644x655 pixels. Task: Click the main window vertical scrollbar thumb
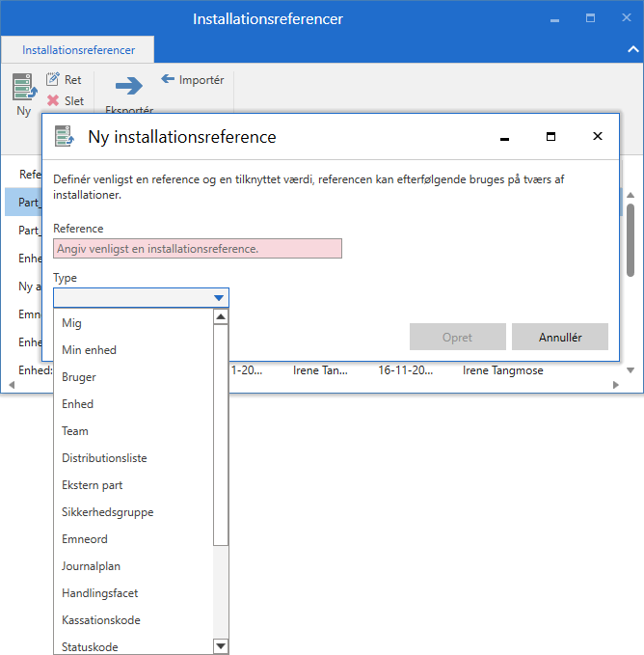(631, 240)
